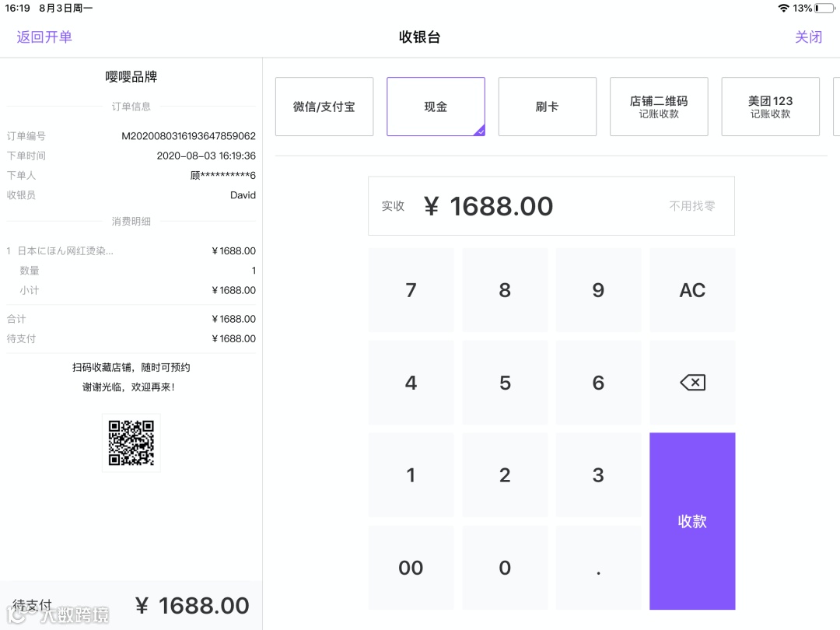Tap keypad number 1
This screenshot has height=630, width=840.
coord(411,475)
